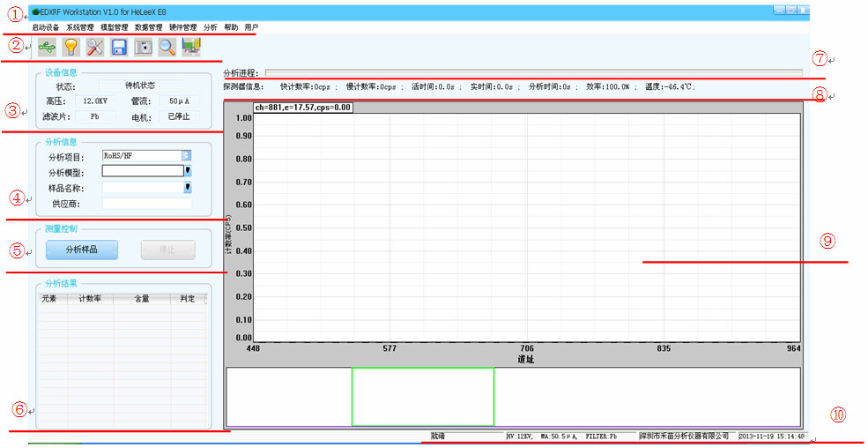Viewport: 868px width, 448px height.
Task: Click the light bulb toolbar icon
Action: click(x=71, y=48)
